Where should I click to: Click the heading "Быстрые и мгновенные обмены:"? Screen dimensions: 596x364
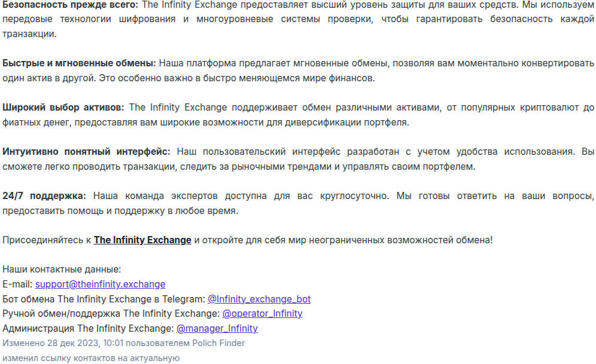pos(79,63)
